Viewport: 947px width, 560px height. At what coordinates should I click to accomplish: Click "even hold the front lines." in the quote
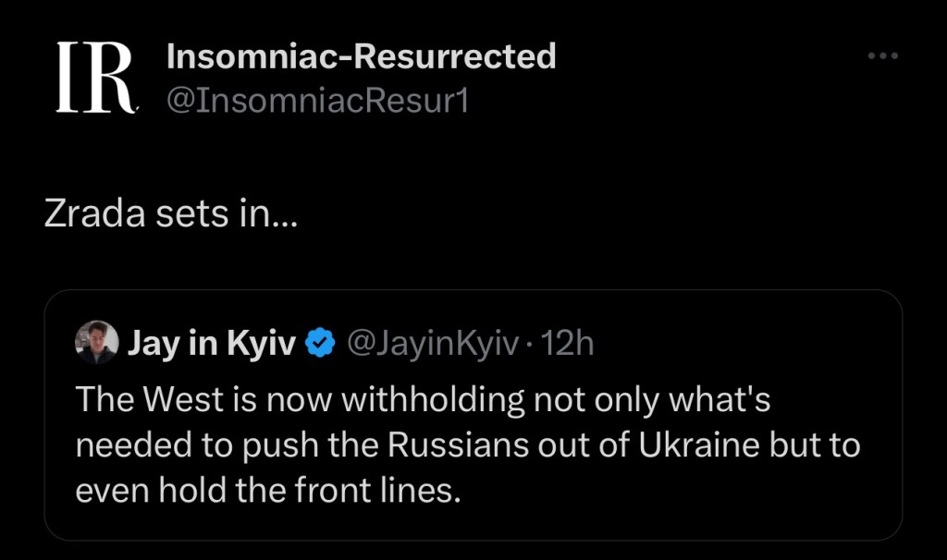[x=266, y=491]
